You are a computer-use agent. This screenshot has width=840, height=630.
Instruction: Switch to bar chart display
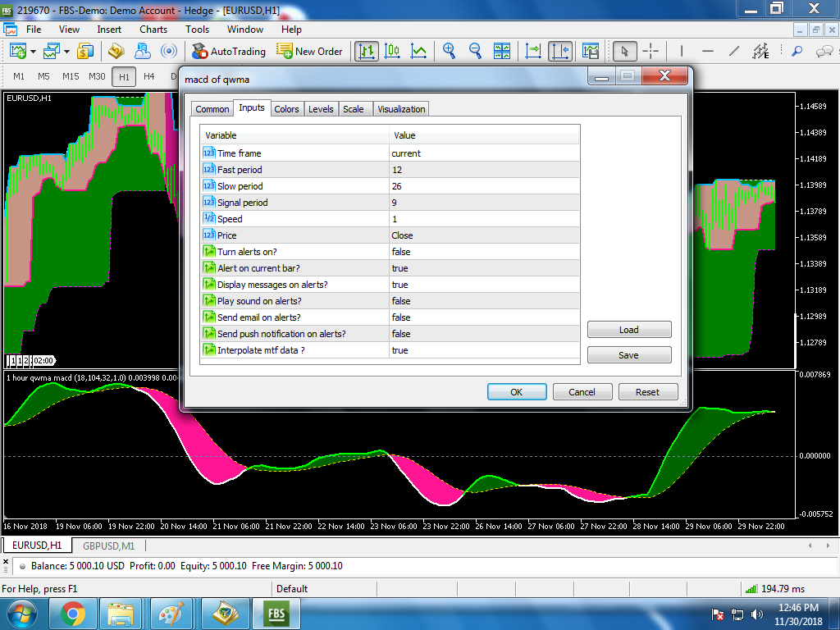pyautogui.click(x=367, y=51)
